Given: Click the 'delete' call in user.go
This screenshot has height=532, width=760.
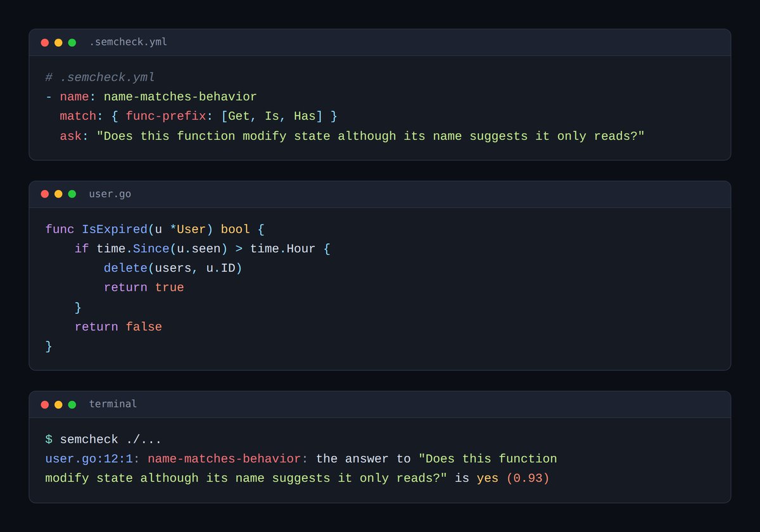Looking at the screenshot, I should point(125,269).
